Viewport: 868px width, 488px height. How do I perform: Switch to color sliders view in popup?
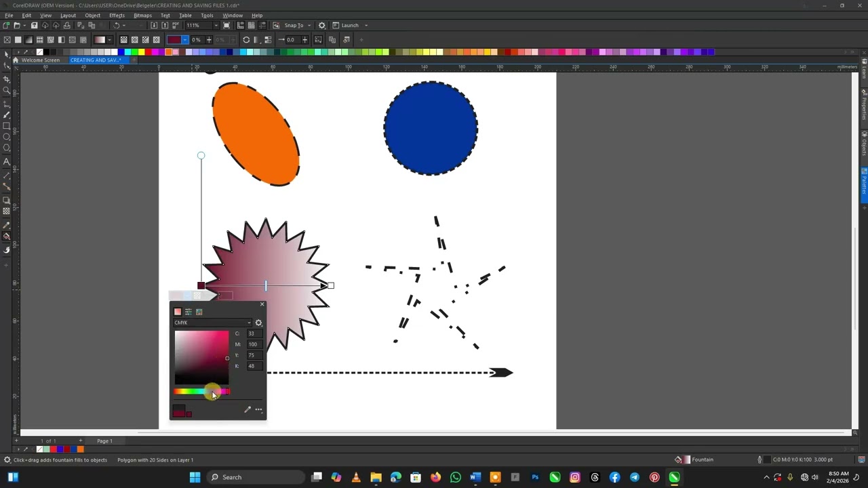click(189, 312)
